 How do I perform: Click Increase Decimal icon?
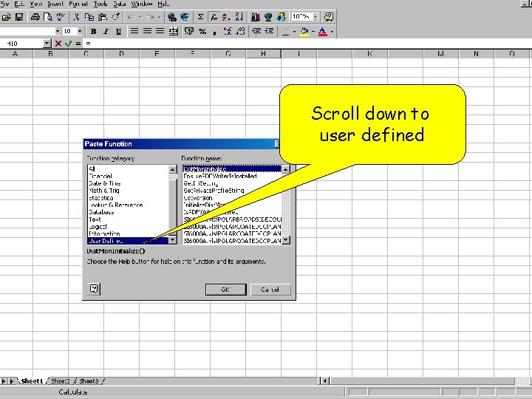(x=228, y=32)
